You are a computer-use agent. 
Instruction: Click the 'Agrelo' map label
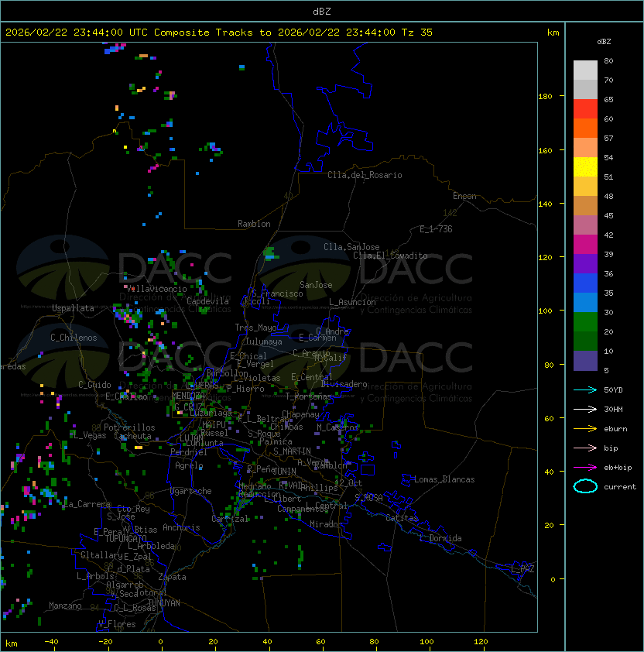pyautogui.click(x=189, y=465)
